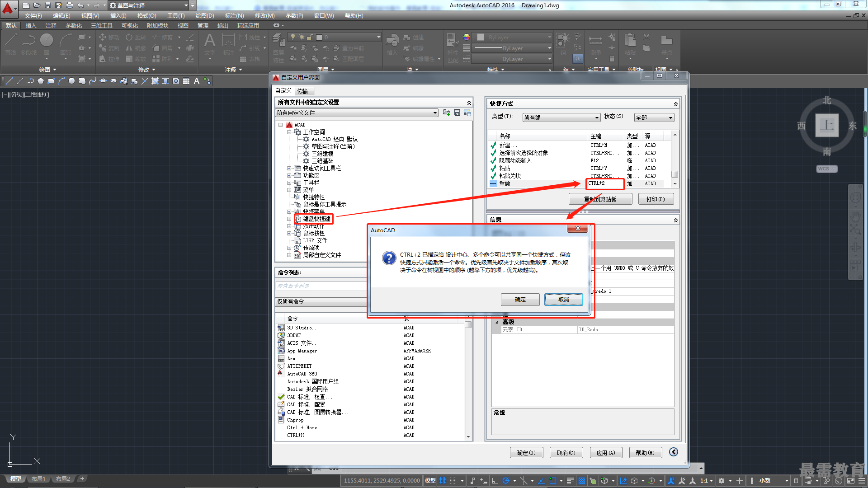
Task: Click the round back arrow in CUI dialog
Action: (674, 452)
